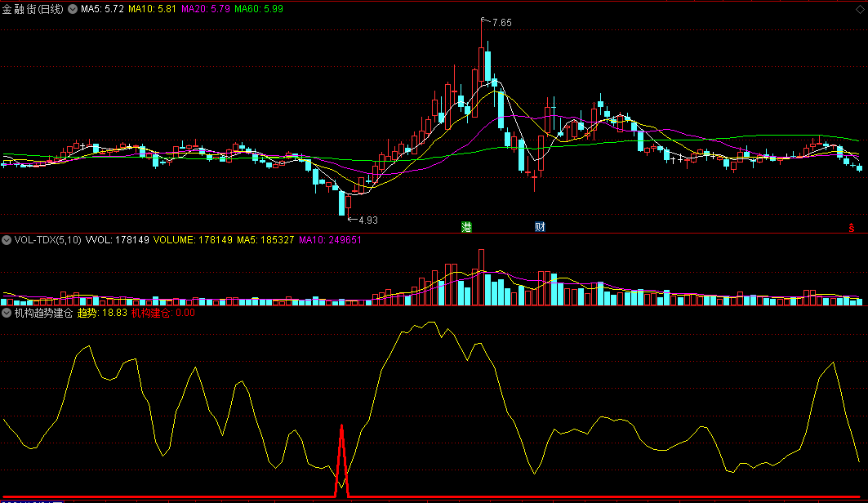The width and height of the screenshot is (868, 503).
Task: Click the tallest red volume bar
Action: (x=481, y=278)
